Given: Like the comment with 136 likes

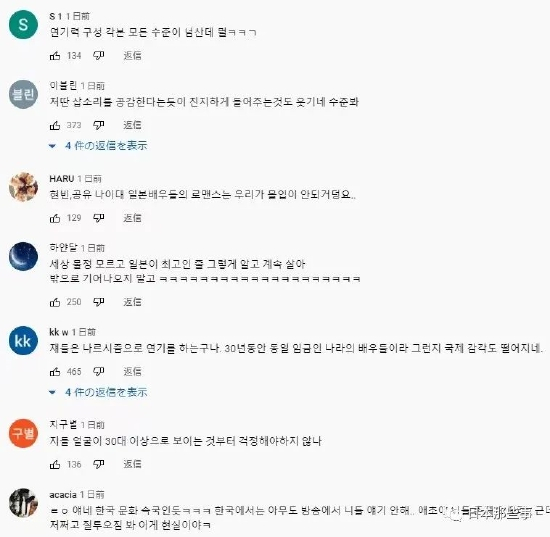Looking at the screenshot, I should tap(55, 464).
